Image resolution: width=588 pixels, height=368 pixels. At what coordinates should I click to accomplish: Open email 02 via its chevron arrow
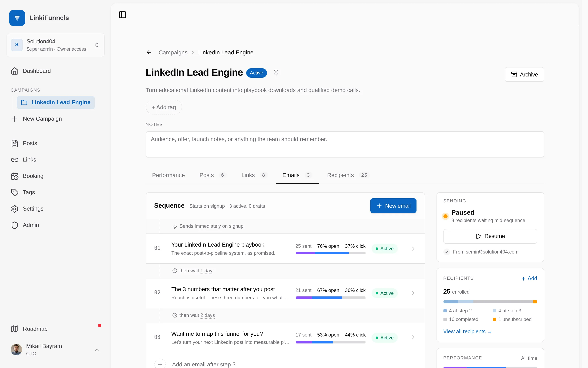413,293
